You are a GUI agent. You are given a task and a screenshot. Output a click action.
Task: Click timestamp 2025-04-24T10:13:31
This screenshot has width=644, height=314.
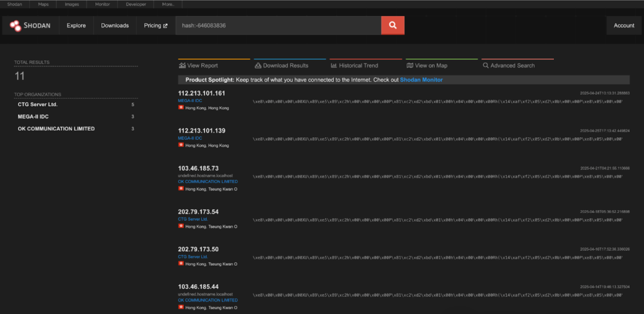[605, 93]
